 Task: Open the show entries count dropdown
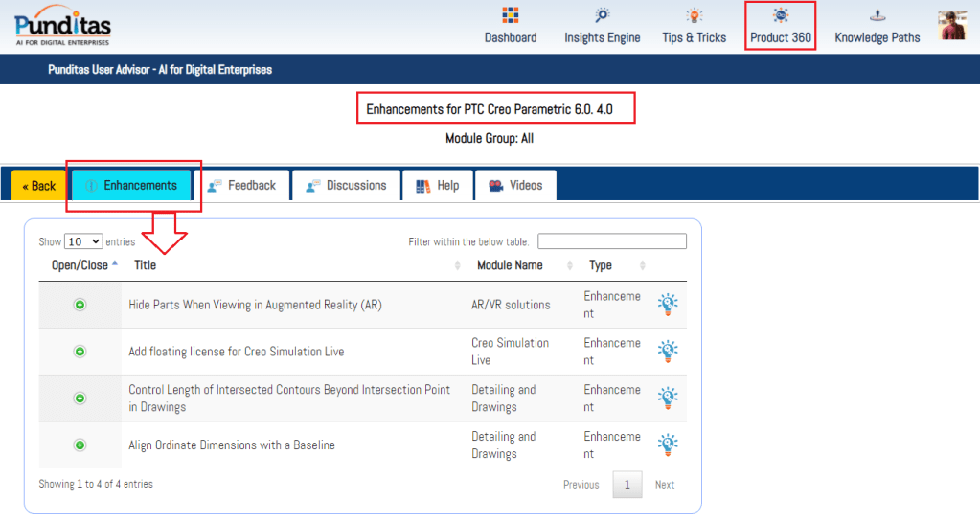click(x=83, y=242)
